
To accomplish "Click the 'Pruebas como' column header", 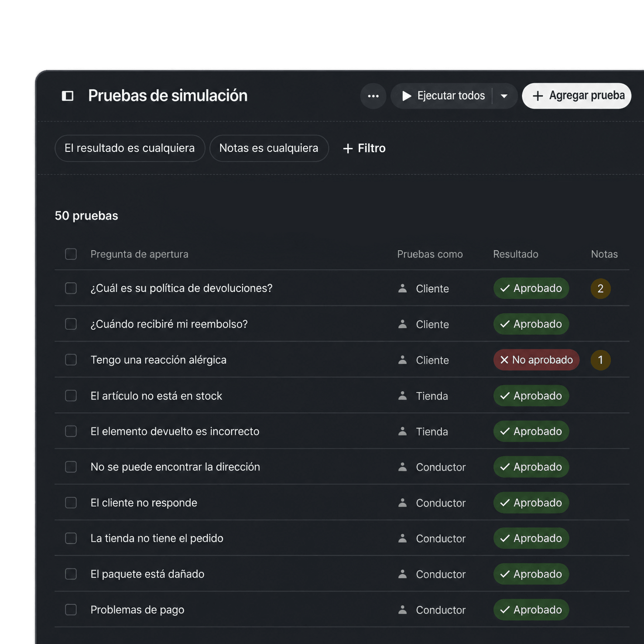I will (430, 254).
